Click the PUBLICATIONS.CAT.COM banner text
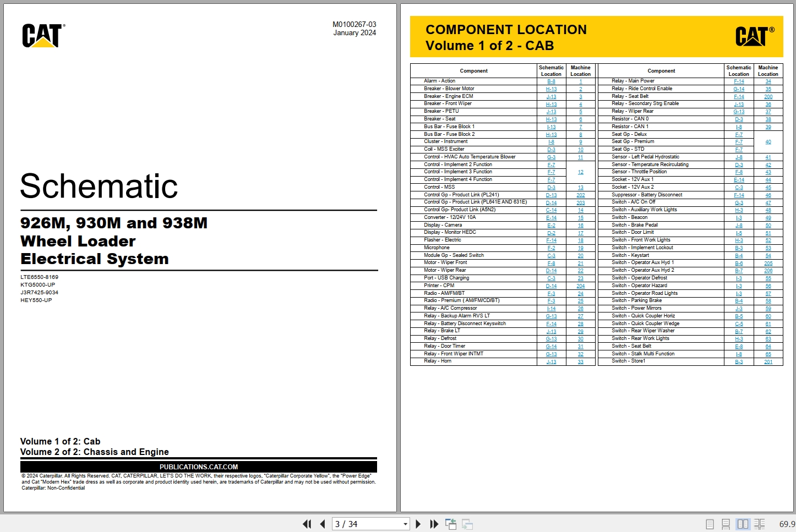 199,467
